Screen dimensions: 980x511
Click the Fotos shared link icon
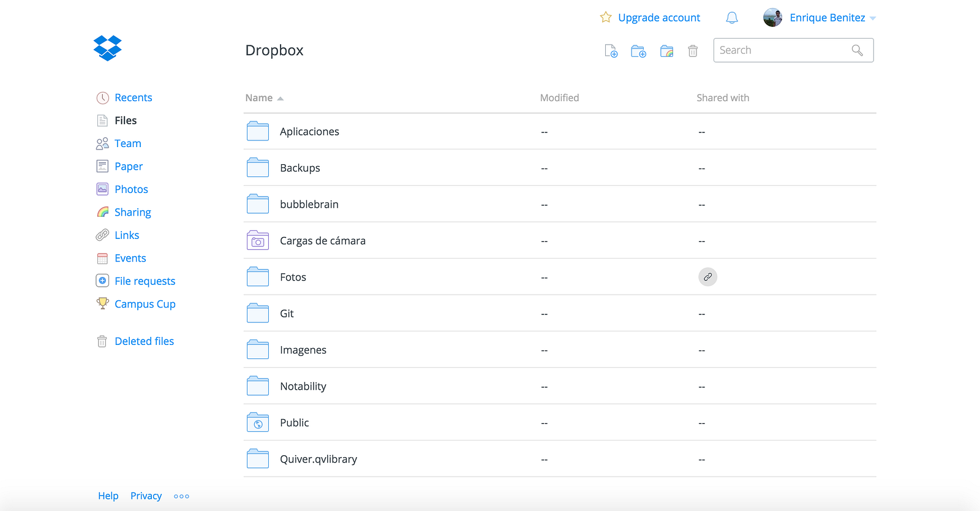pyautogui.click(x=707, y=277)
